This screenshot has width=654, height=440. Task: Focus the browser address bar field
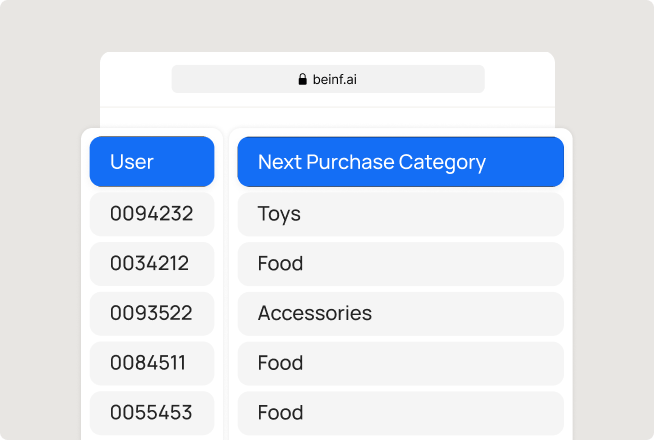(x=420, y=79)
